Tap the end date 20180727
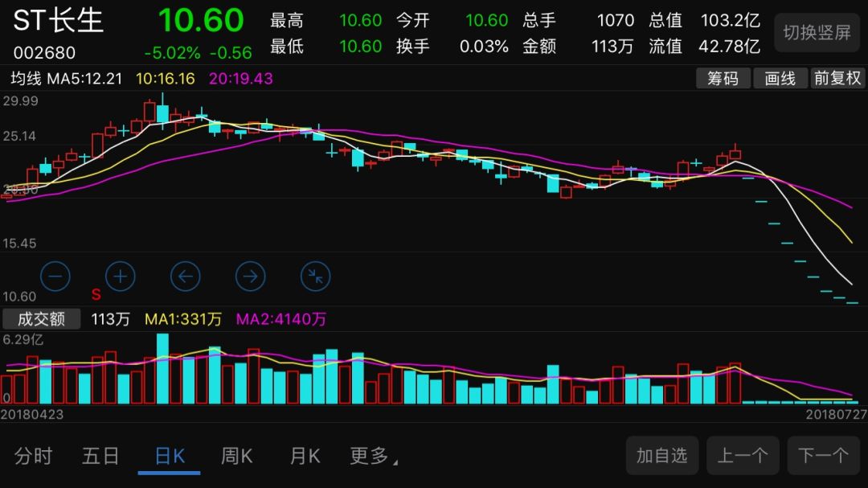This screenshot has height=488, width=868. pyautogui.click(x=836, y=414)
